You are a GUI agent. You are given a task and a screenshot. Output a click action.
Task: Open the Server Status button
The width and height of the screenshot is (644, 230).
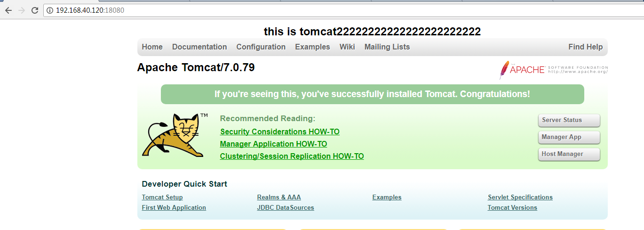[x=569, y=120]
